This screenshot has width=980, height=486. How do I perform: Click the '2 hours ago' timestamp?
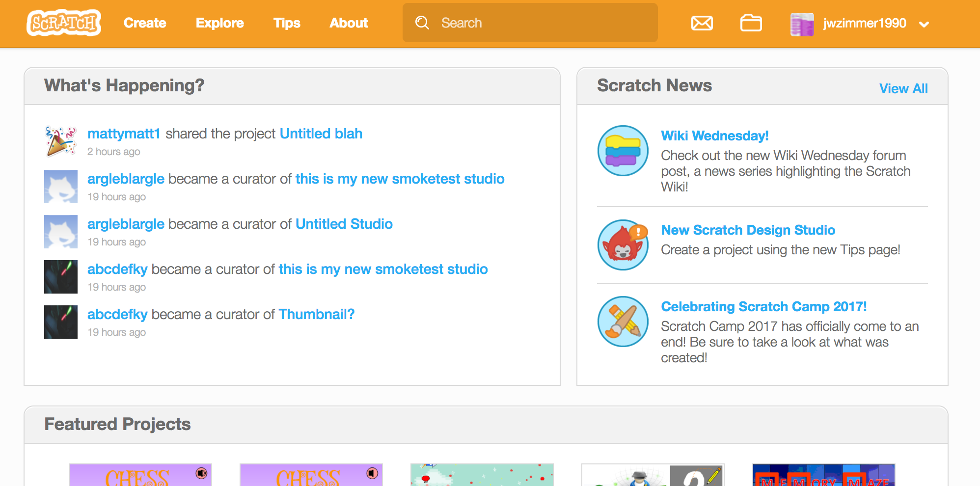pyautogui.click(x=114, y=152)
